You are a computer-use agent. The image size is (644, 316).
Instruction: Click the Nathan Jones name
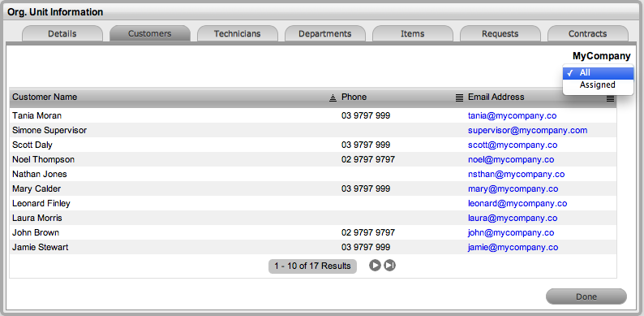pyautogui.click(x=40, y=175)
